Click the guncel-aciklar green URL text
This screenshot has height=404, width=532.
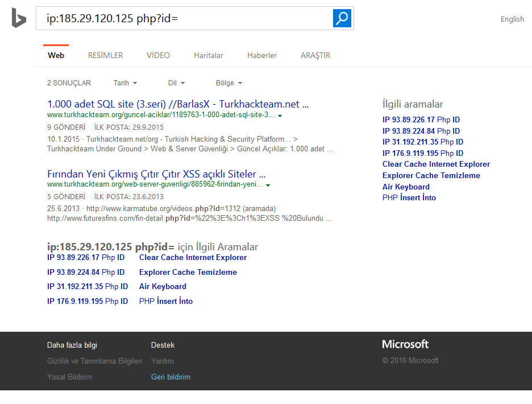point(161,115)
